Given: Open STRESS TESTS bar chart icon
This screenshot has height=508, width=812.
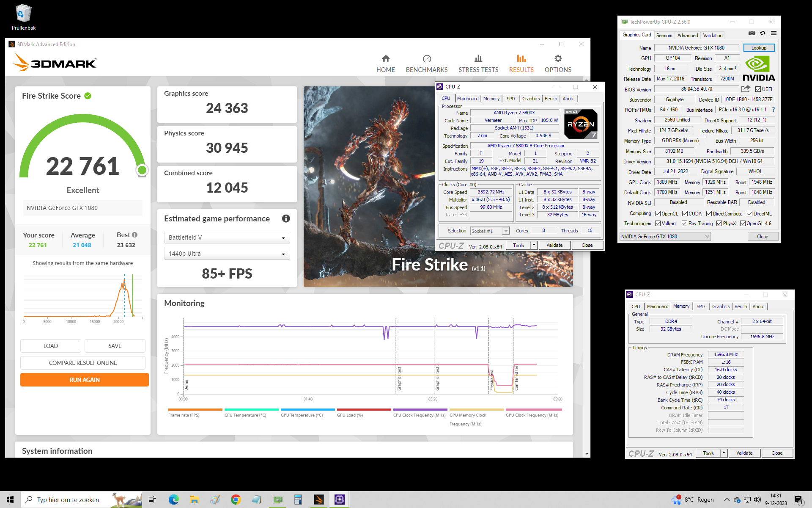Looking at the screenshot, I should (x=478, y=58).
